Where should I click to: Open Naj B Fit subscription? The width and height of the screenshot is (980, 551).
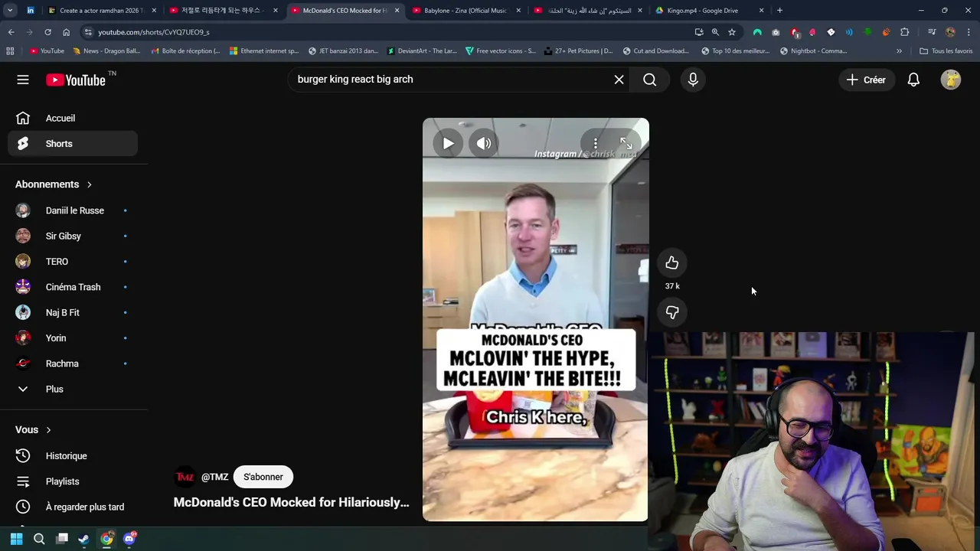73,312
